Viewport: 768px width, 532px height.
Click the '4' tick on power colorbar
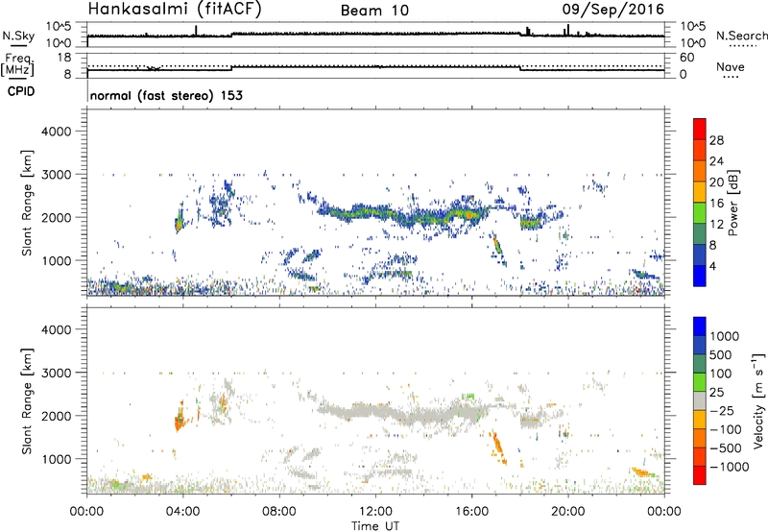[712, 266]
